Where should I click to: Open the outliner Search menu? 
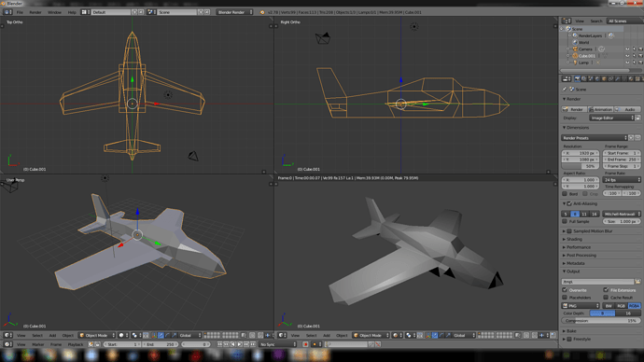pyautogui.click(x=596, y=21)
